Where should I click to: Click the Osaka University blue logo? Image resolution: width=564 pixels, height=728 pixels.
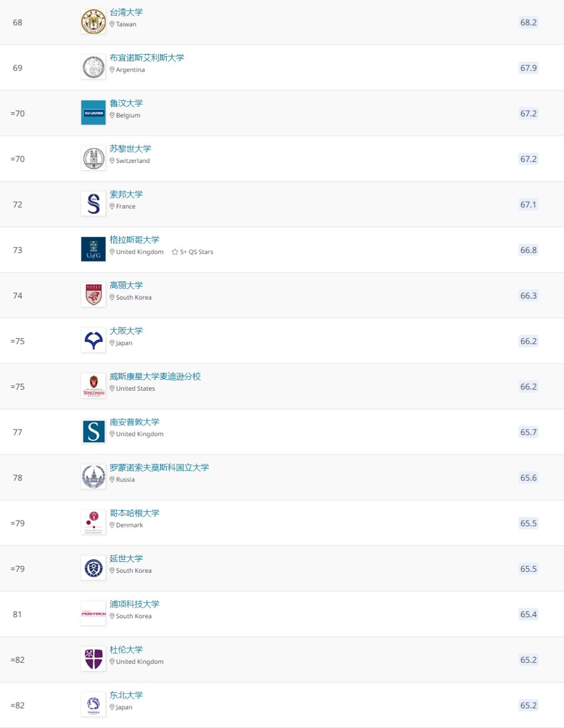pyautogui.click(x=93, y=340)
